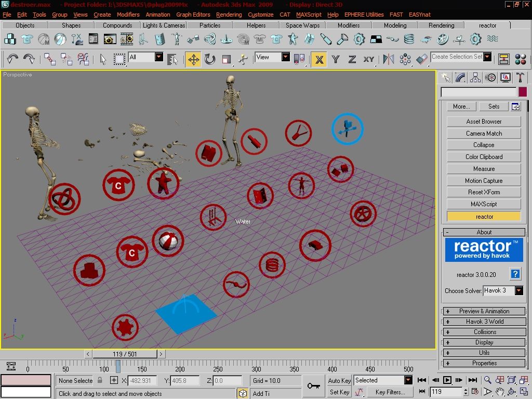This screenshot has height=399, width=532.
Task: Switch to the Lights & Cameras tab
Action: coord(164,25)
